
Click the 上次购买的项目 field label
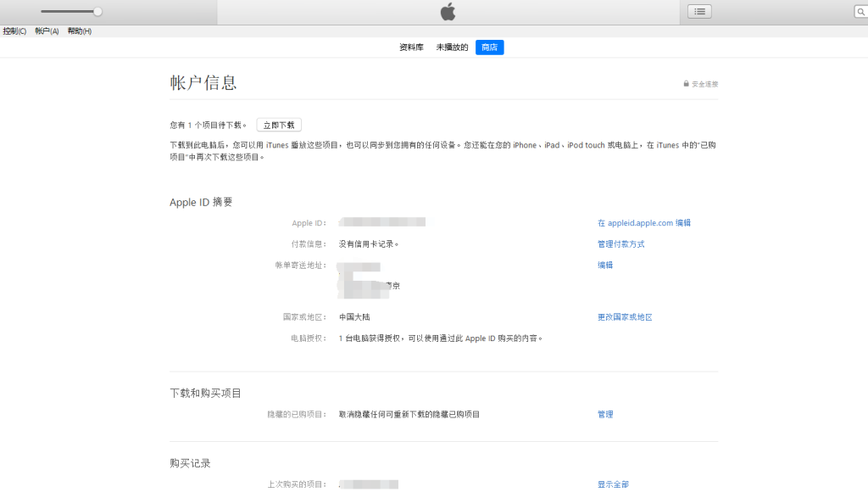click(298, 484)
